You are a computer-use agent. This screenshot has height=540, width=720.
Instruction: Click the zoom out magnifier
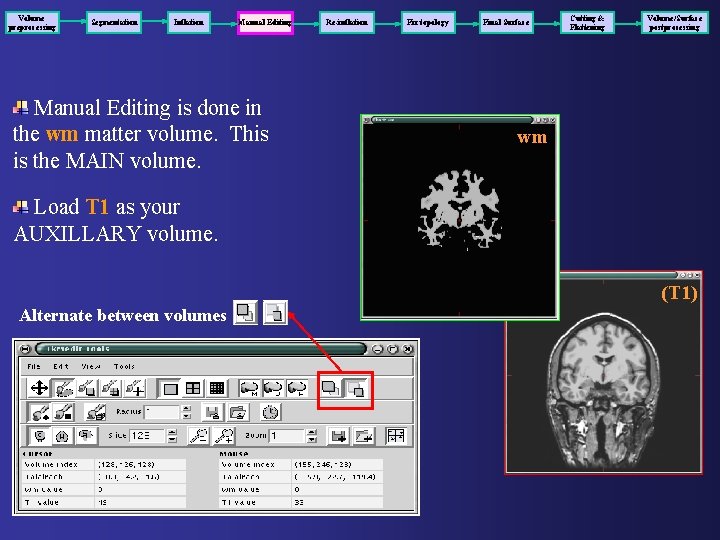(199, 436)
